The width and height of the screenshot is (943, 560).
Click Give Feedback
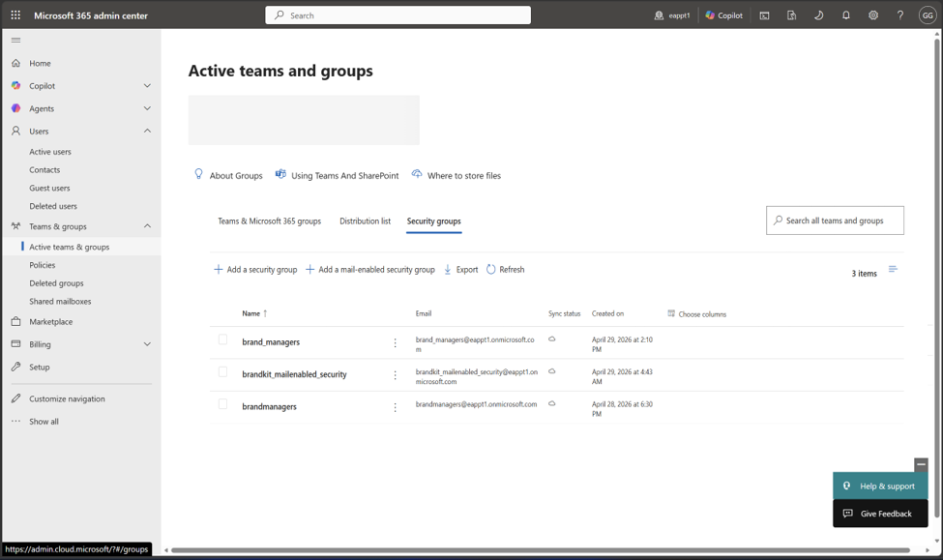[x=880, y=514]
